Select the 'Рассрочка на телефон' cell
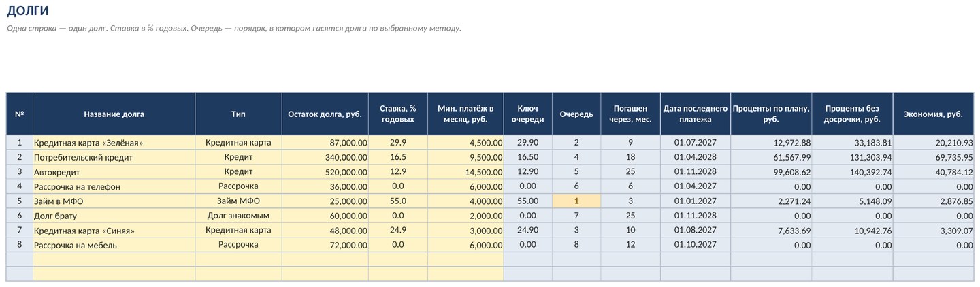Viewport: 980px width, 287px height. [x=114, y=186]
